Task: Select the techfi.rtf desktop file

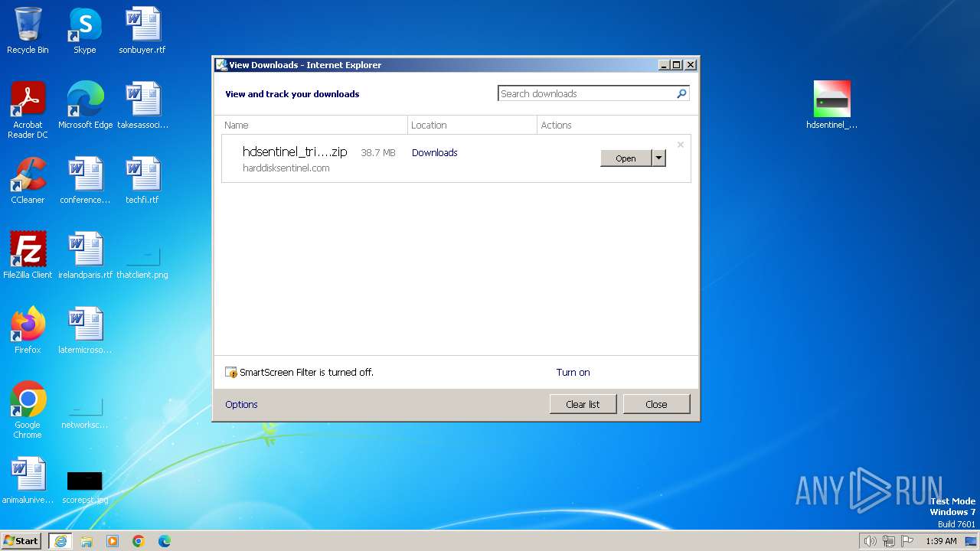Action: [x=142, y=180]
